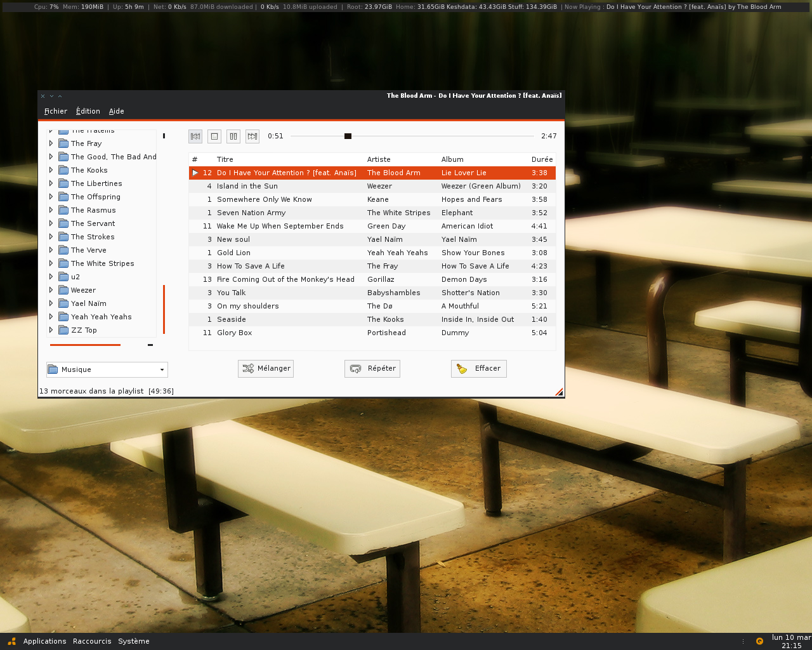The width and height of the screenshot is (812, 650).
Task: Pause the current song
Action: [x=233, y=136]
